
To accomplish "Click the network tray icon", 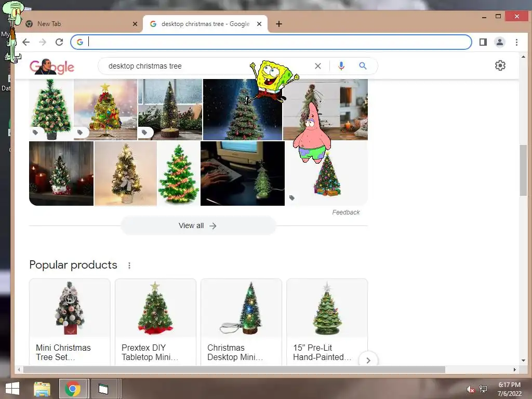I will pos(483,389).
